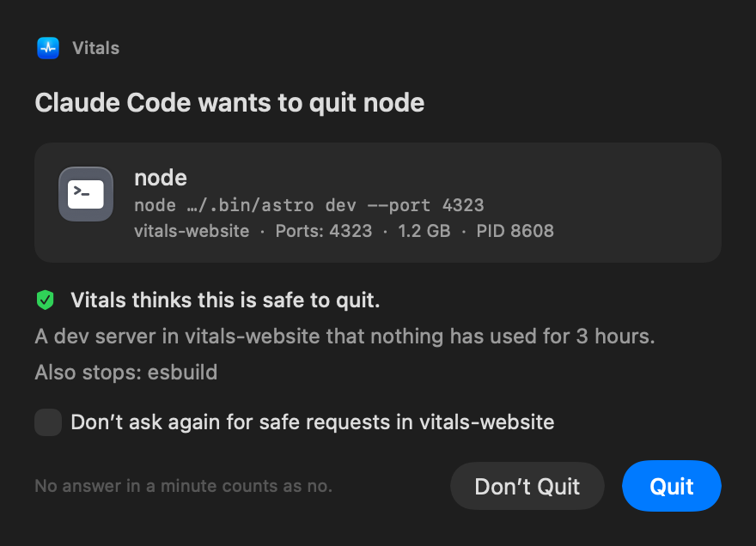Click the green safety shield icon

pyautogui.click(x=46, y=300)
